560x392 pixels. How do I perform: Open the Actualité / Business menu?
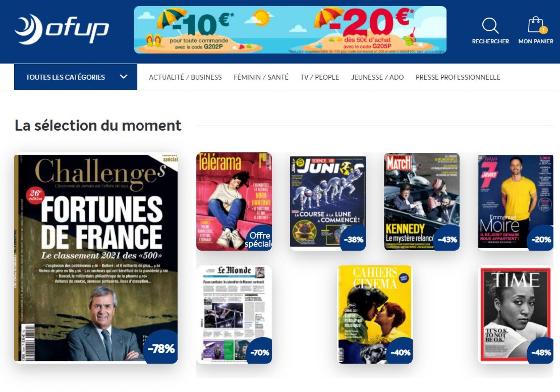[x=185, y=77]
